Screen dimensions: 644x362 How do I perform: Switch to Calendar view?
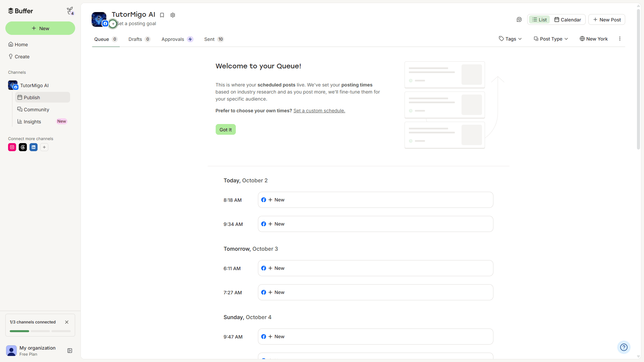click(x=568, y=20)
